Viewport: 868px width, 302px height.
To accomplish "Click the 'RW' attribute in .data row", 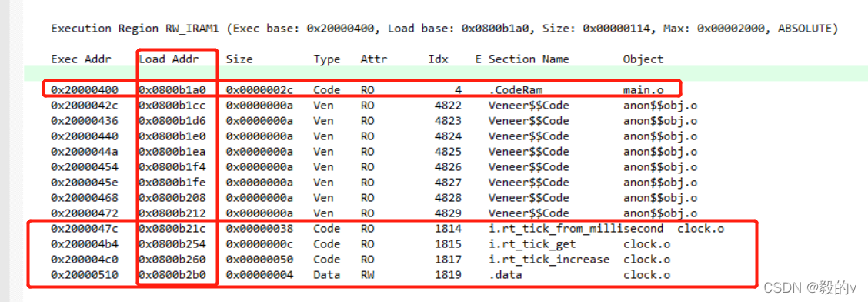I will click(x=367, y=275).
